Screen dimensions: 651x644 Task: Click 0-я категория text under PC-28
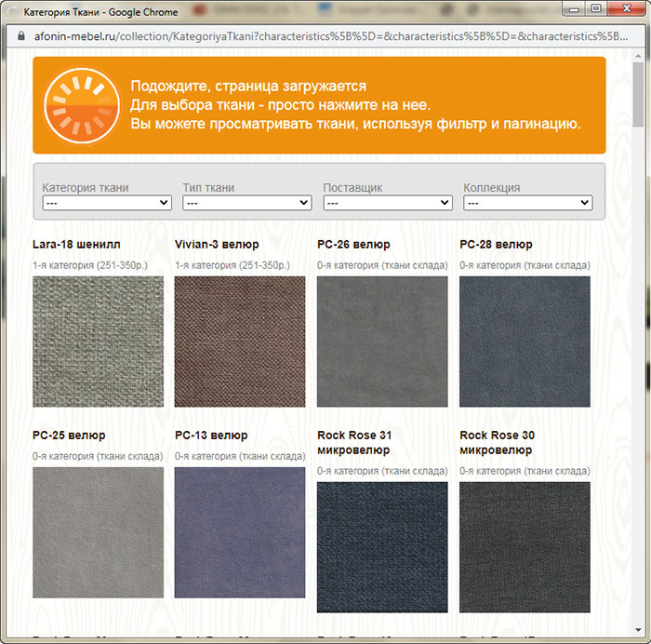[x=525, y=265]
